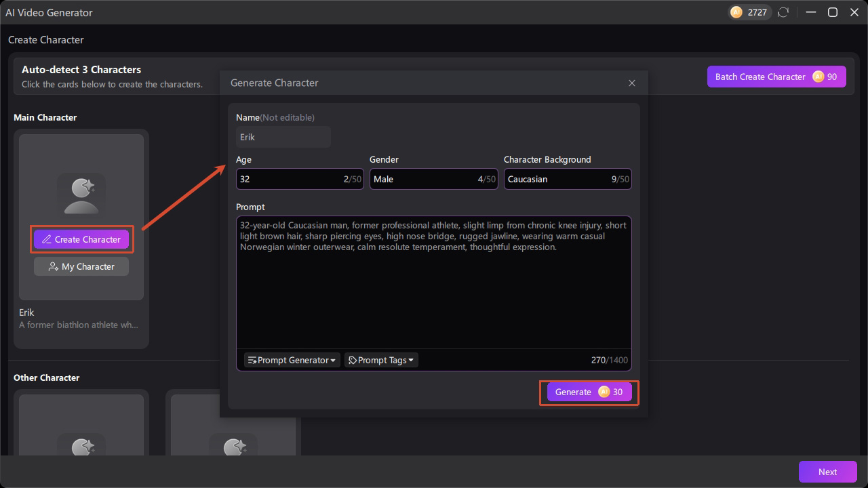The width and height of the screenshot is (868, 488).
Task: Open the Prompt Generator dropdown
Action: (x=292, y=360)
